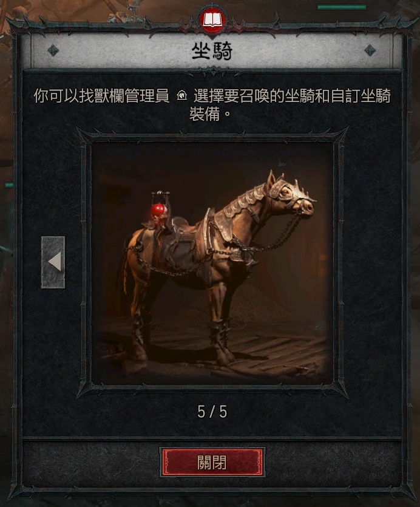Screen dimensions: 420x507
Task: Click the right diamond ornament in title bar
Action: (370, 50)
